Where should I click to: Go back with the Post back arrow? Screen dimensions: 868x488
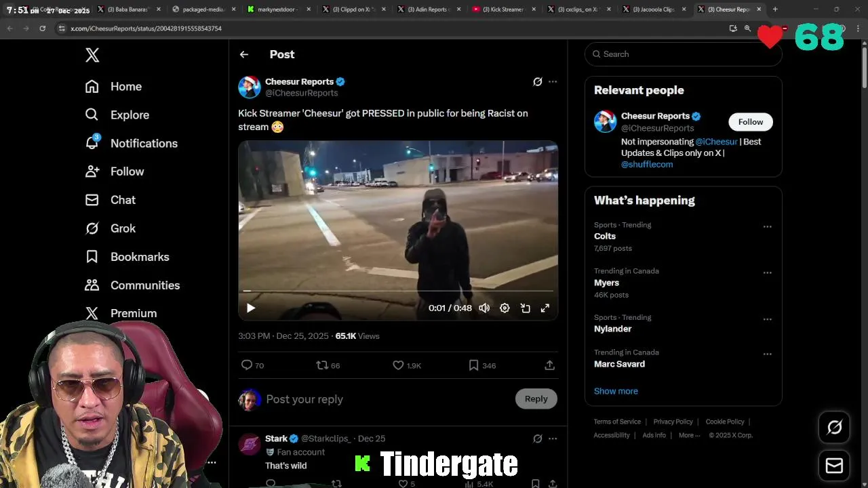244,54
